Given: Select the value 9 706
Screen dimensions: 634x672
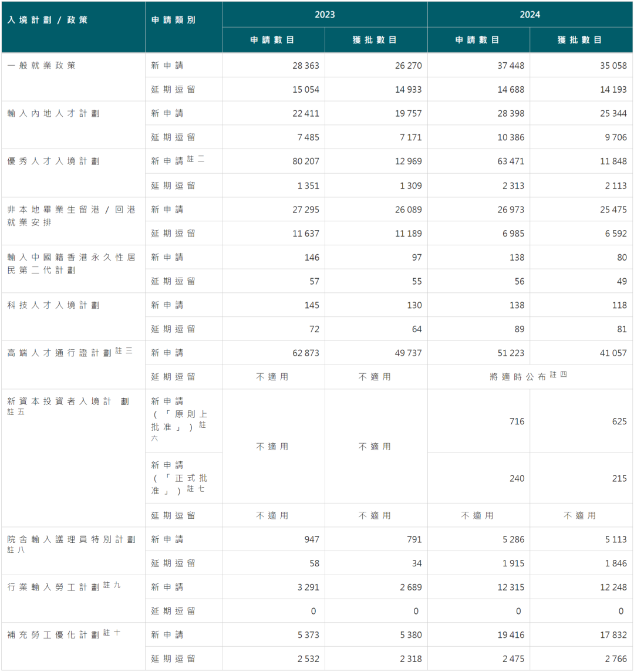Looking at the screenshot, I should pyautogui.click(x=616, y=137).
